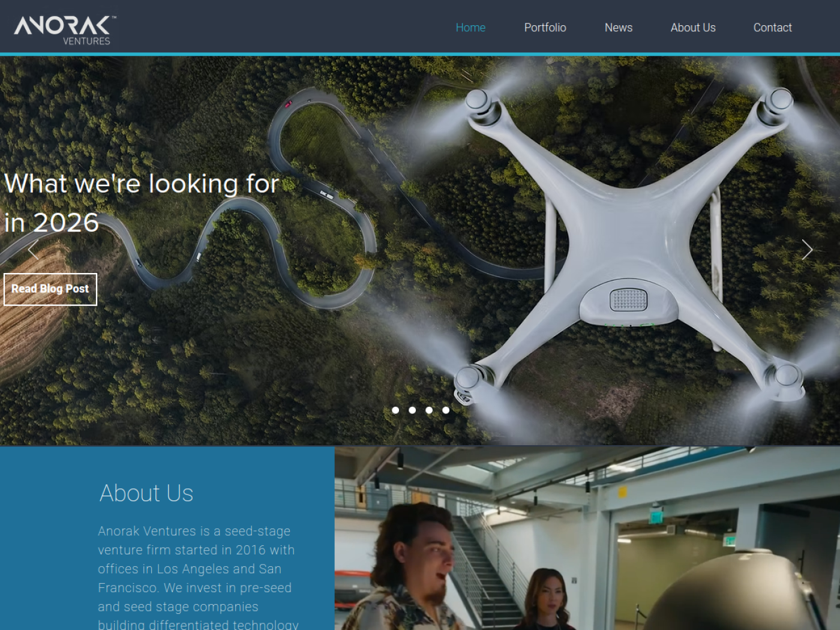Advance to the next slide arrow
The image size is (840, 630).
[x=807, y=250]
